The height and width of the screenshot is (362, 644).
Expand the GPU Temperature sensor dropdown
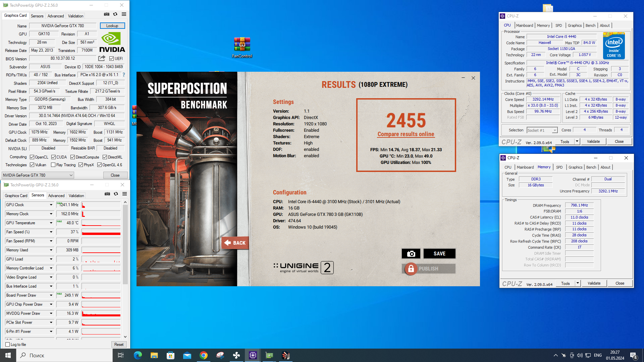click(x=51, y=223)
